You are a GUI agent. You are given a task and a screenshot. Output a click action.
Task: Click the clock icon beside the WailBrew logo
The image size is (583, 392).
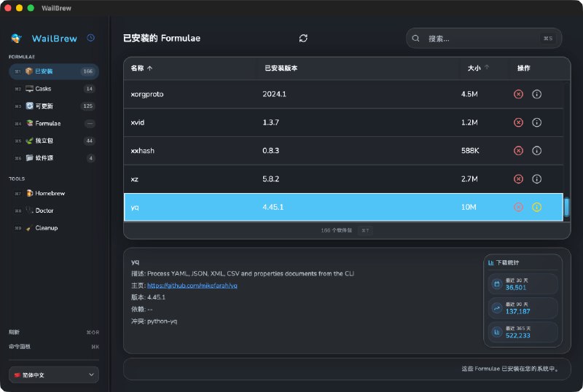90,38
